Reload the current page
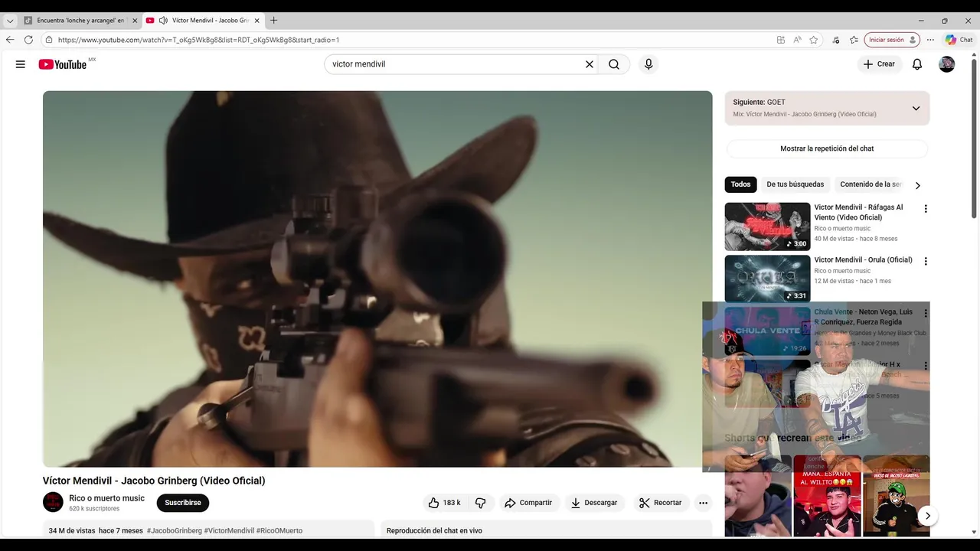 pos(28,40)
